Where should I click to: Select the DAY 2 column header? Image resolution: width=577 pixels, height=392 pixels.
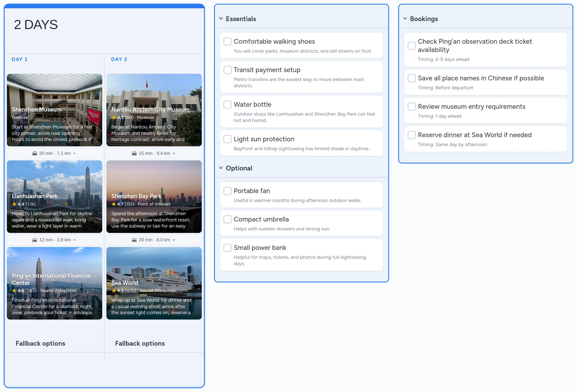(119, 59)
